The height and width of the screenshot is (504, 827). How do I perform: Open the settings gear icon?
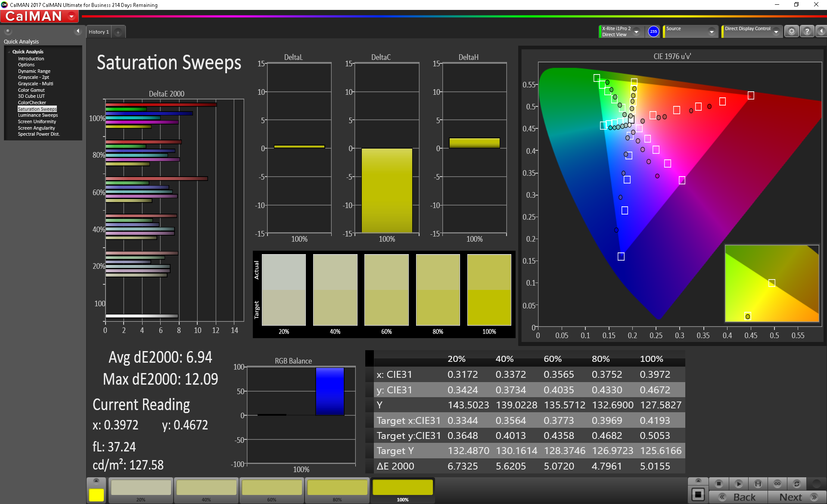click(791, 31)
